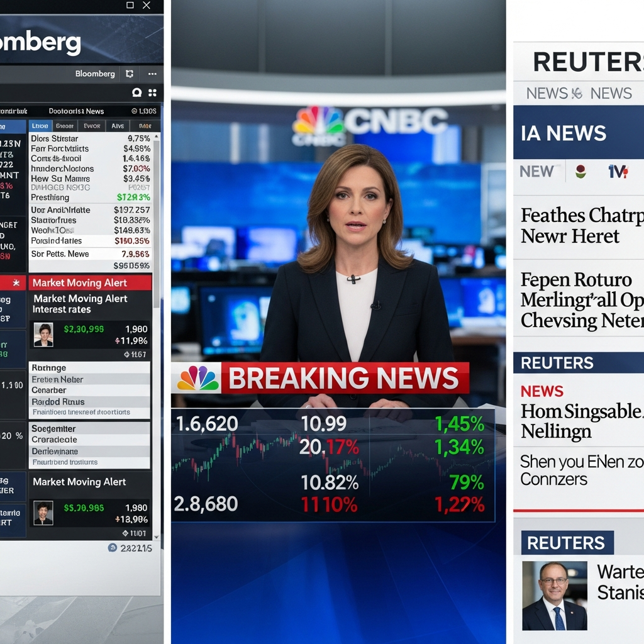Click the scroll-up arrow in Bloomberg list
The width and height of the screenshot is (644, 644).
tap(156, 136)
